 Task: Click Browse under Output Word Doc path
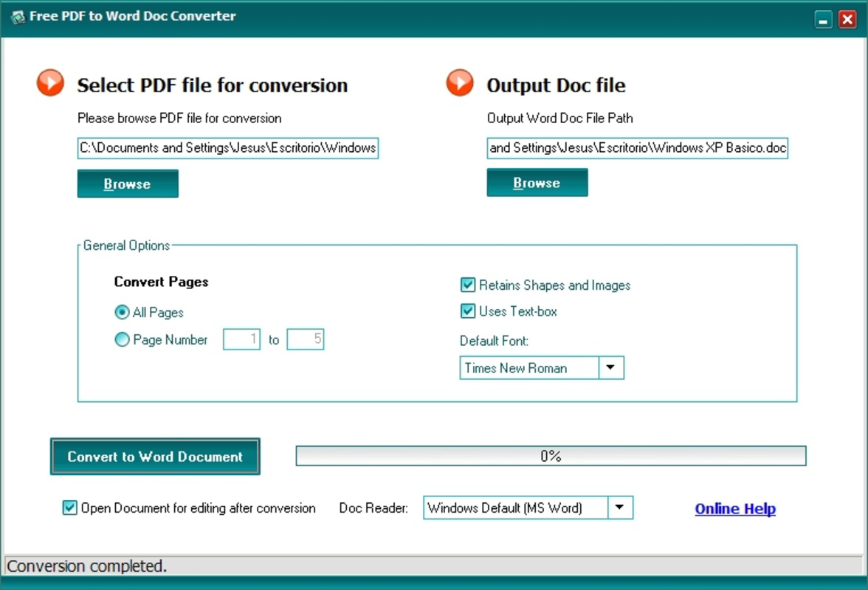(x=537, y=182)
